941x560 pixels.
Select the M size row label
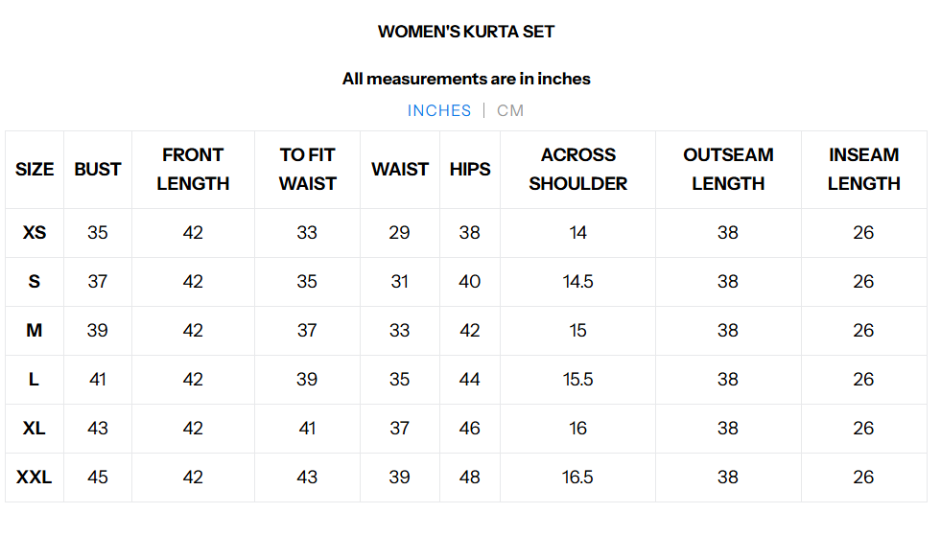coord(35,331)
